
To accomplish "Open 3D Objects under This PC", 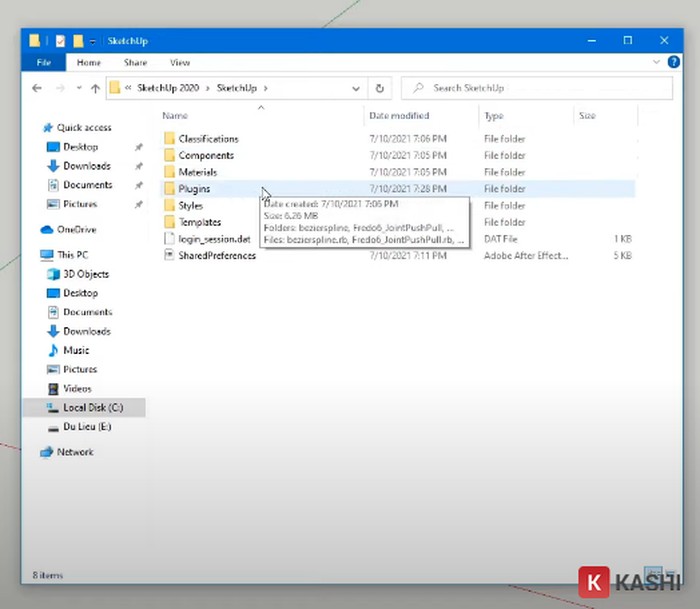I will [86, 274].
